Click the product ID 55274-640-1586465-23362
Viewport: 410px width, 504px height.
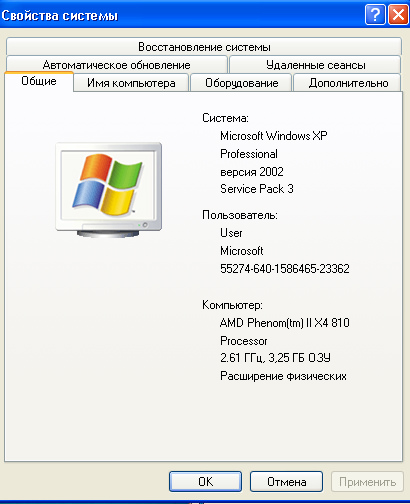(x=285, y=269)
